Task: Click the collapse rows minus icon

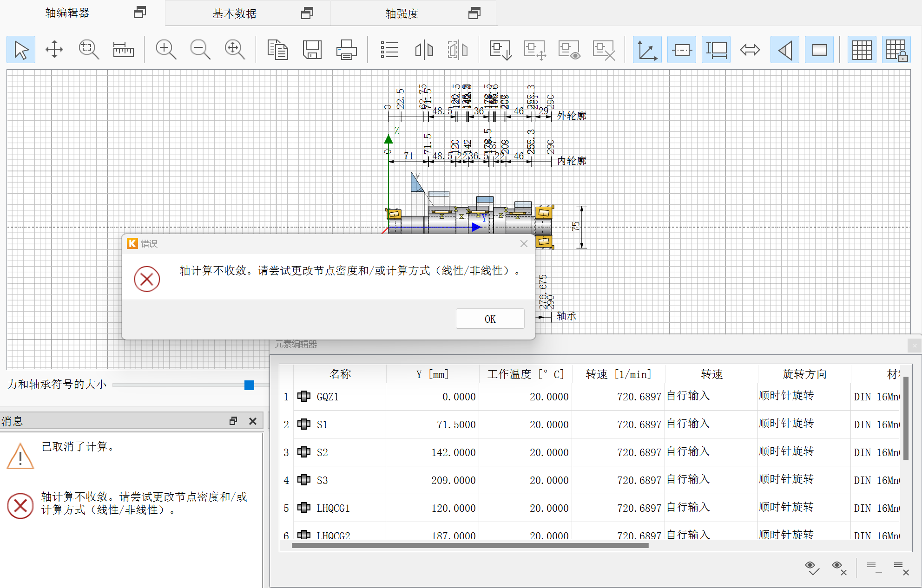Action: coord(874,568)
